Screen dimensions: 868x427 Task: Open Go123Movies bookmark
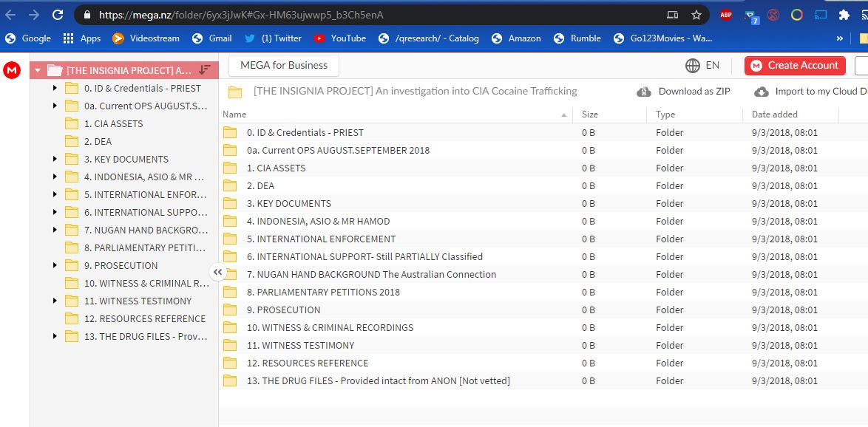pyautogui.click(x=662, y=38)
